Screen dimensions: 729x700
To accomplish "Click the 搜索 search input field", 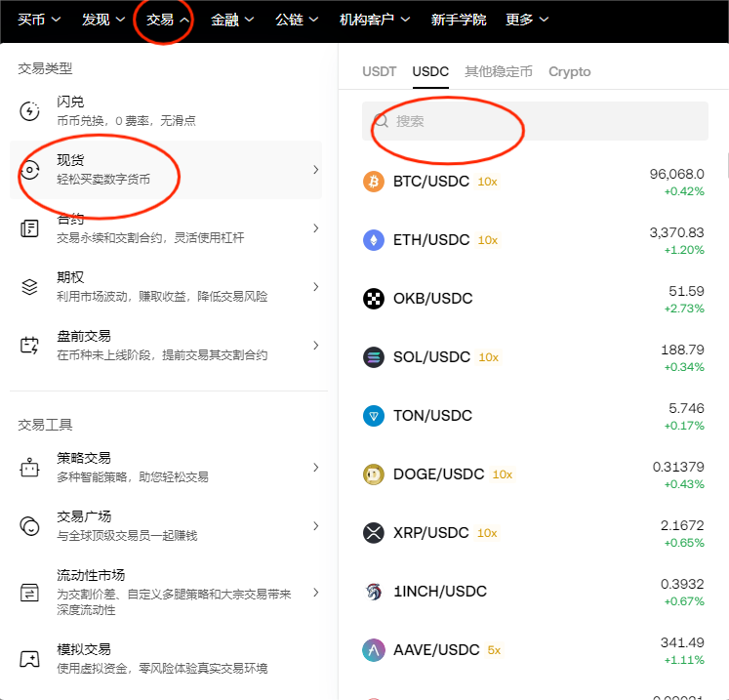I will 535,121.
